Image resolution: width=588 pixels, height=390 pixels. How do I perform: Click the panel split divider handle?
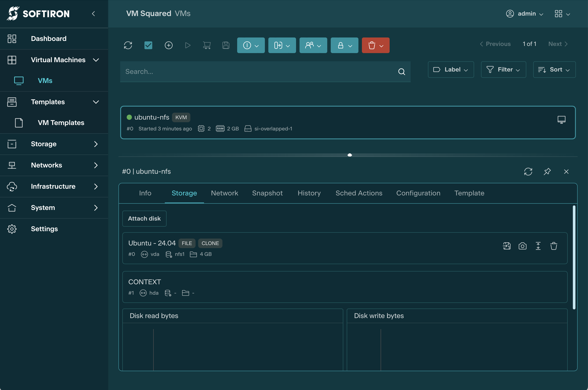pos(350,155)
